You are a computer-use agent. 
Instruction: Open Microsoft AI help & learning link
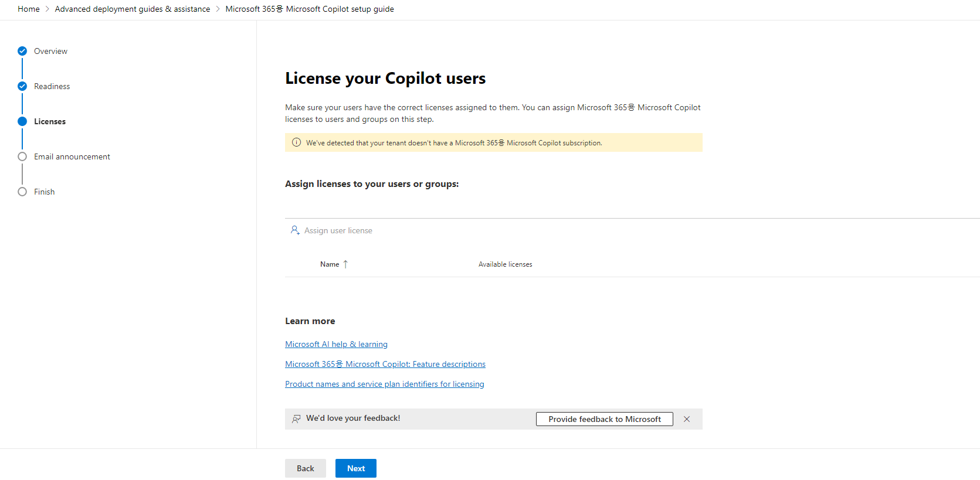click(336, 344)
